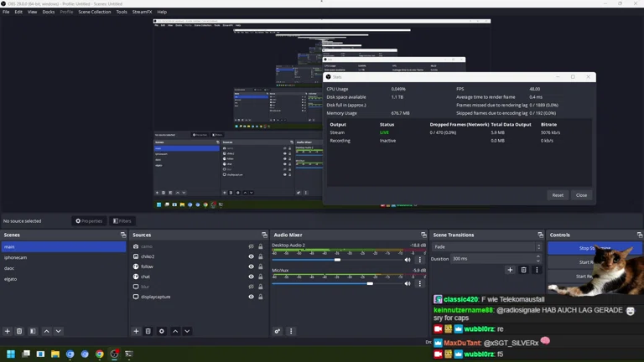This screenshot has width=644, height=362.
Task: Remove selected scene using trash icon
Action: (x=19, y=331)
